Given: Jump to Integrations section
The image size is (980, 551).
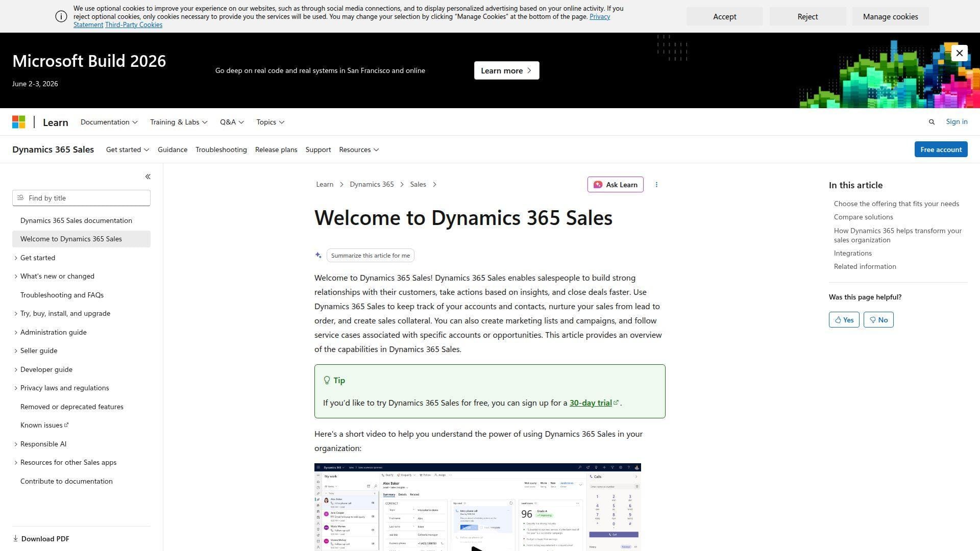Looking at the screenshot, I should [x=852, y=253].
